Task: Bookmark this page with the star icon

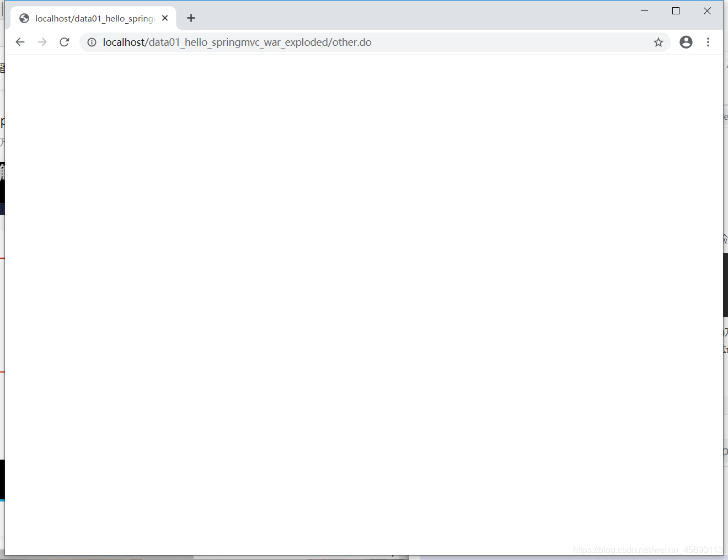Action: (x=659, y=42)
